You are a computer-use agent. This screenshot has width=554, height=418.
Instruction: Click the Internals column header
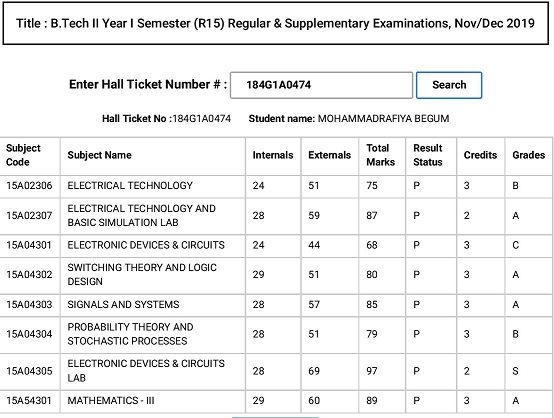(x=273, y=155)
